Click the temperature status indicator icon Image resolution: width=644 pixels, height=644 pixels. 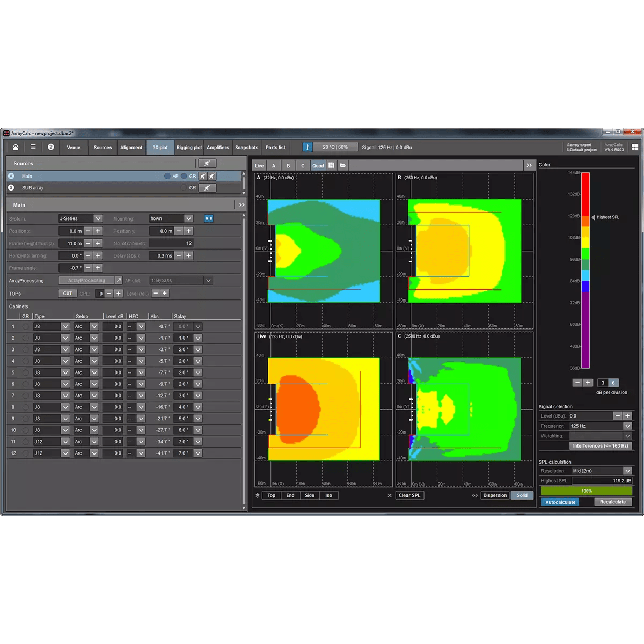pyautogui.click(x=308, y=147)
